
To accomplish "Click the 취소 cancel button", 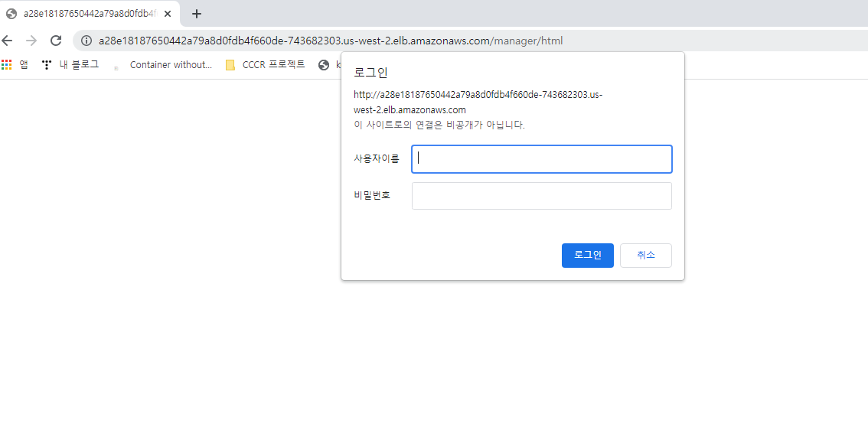I will 645,256.
